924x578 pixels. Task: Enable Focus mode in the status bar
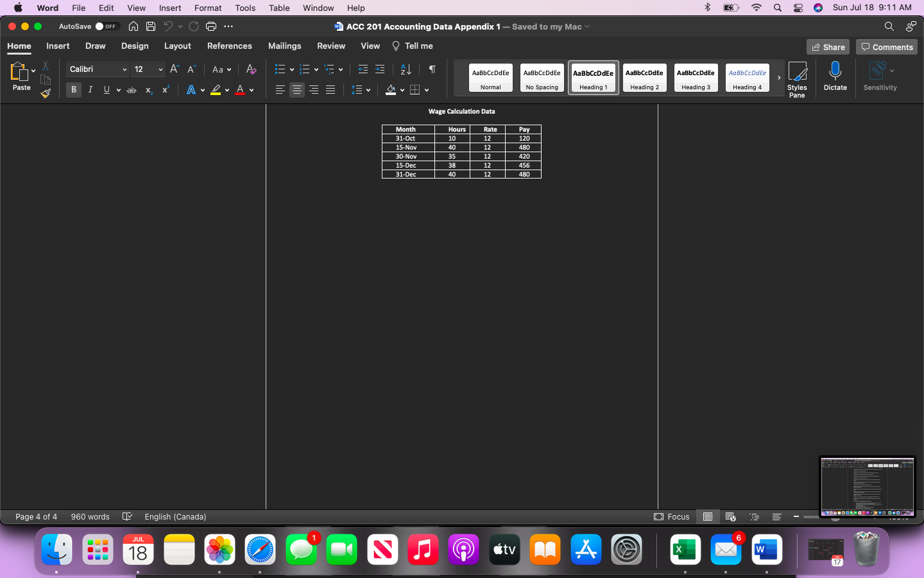(671, 516)
